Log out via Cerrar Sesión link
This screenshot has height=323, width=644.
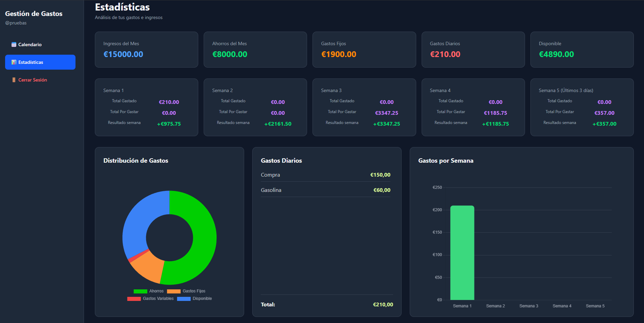point(33,80)
